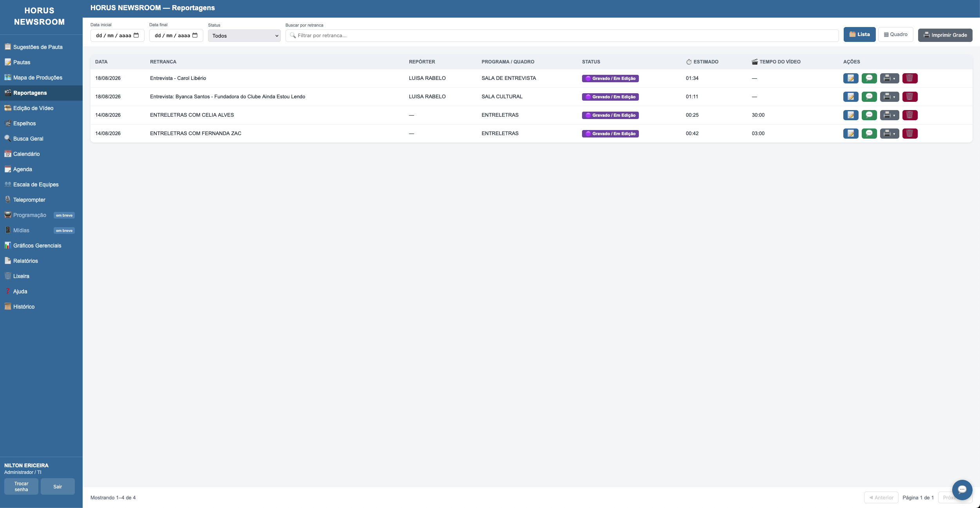The height and width of the screenshot is (508, 980).
Task: Navigate to Edição de Vídeo
Action: click(41, 108)
